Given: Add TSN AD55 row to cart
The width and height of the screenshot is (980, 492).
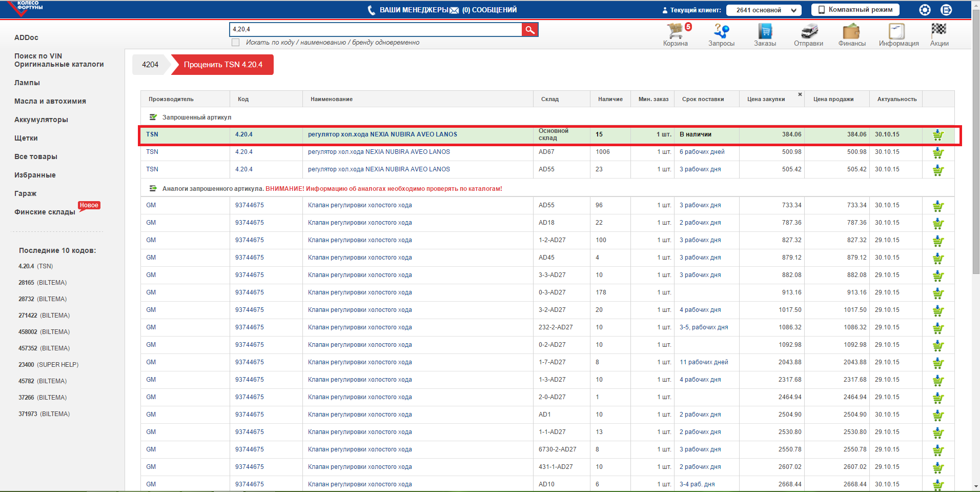Looking at the screenshot, I should [x=938, y=170].
